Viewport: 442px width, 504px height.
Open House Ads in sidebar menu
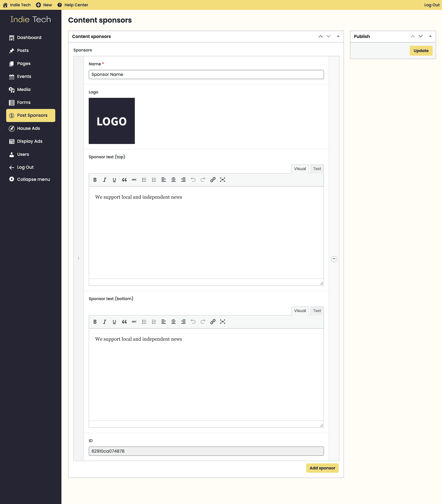[29, 128]
